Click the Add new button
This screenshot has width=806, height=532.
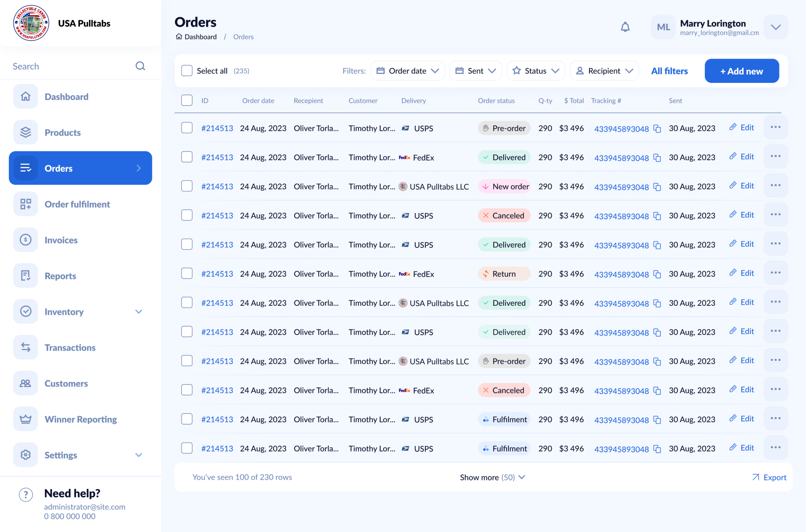tap(741, 71)
